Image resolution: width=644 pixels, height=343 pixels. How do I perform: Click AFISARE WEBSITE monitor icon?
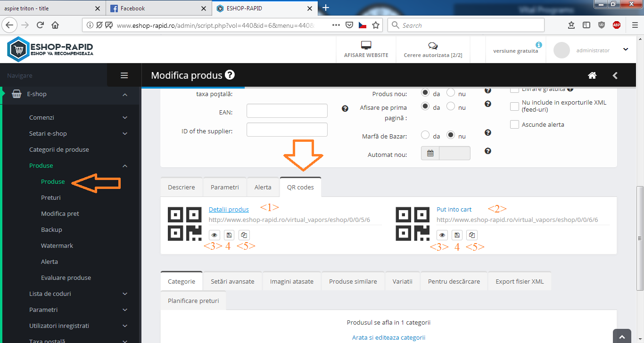[x=366, y=45]
